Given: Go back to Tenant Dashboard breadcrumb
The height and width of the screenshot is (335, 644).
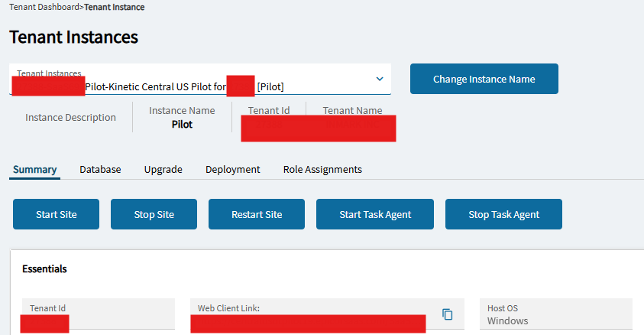Looking at the screenshot, I should click(x=44, y=7).
